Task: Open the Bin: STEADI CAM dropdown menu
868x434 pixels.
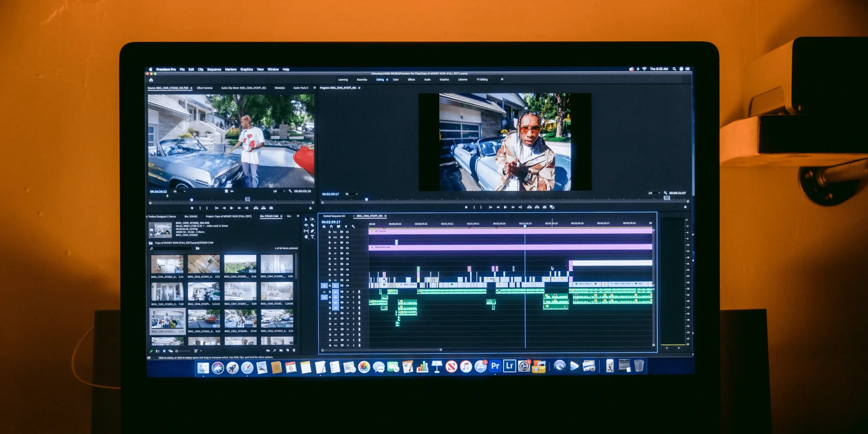Action: 282,217
